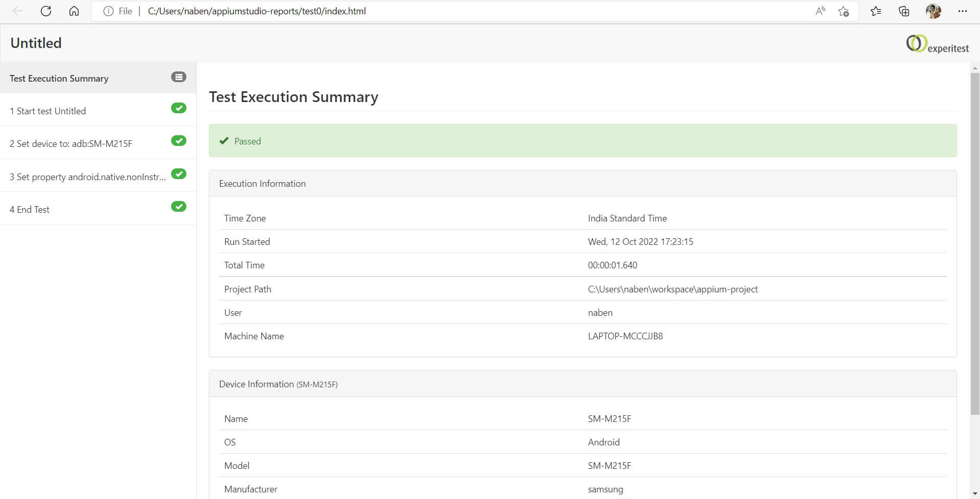Open step 2 Set device to adb:SM-M215F
This screenshot has height=499, width=980.
click(71, 144)
